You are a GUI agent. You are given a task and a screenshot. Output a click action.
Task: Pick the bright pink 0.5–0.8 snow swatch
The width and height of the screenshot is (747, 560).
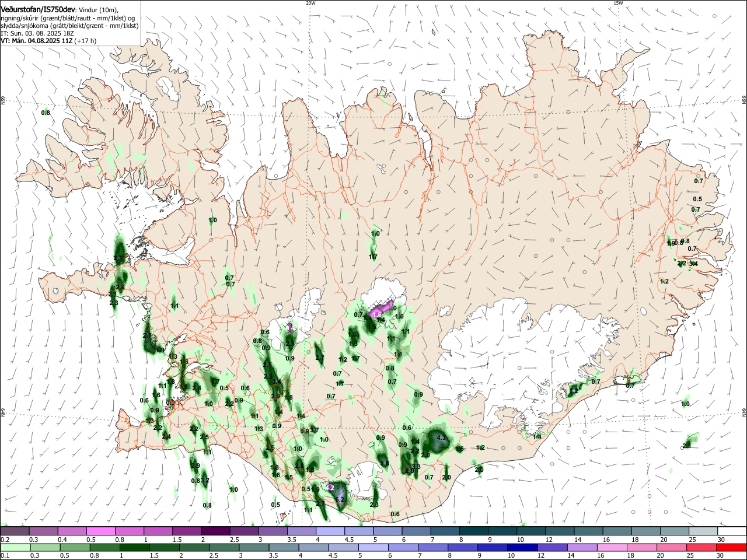click(100, 531)
